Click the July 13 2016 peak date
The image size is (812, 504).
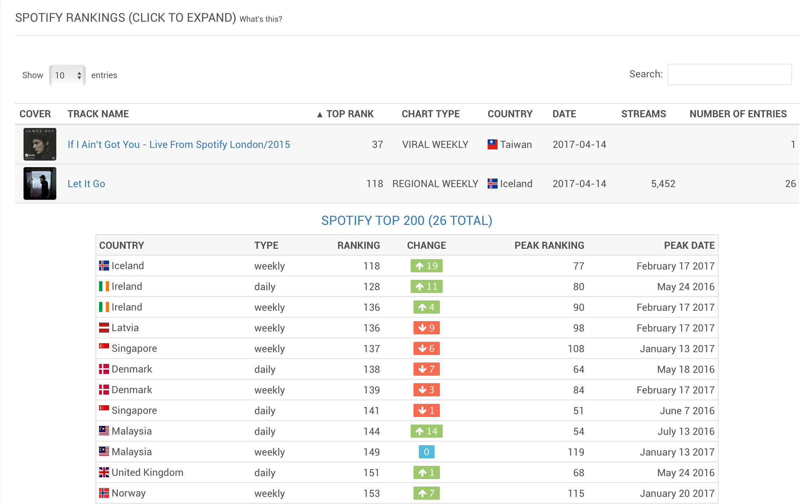click(x=686, y=431)
